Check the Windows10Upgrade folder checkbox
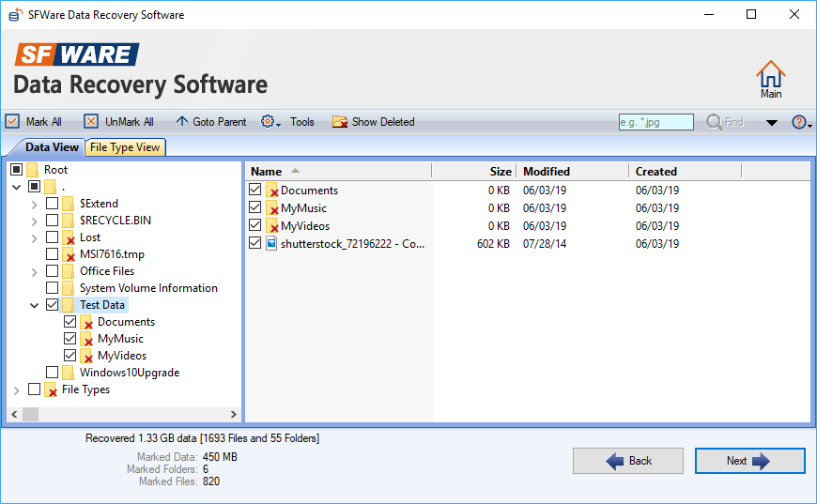Image resolution: width=817 pixels, height=504 pixels. click(53, 373)
